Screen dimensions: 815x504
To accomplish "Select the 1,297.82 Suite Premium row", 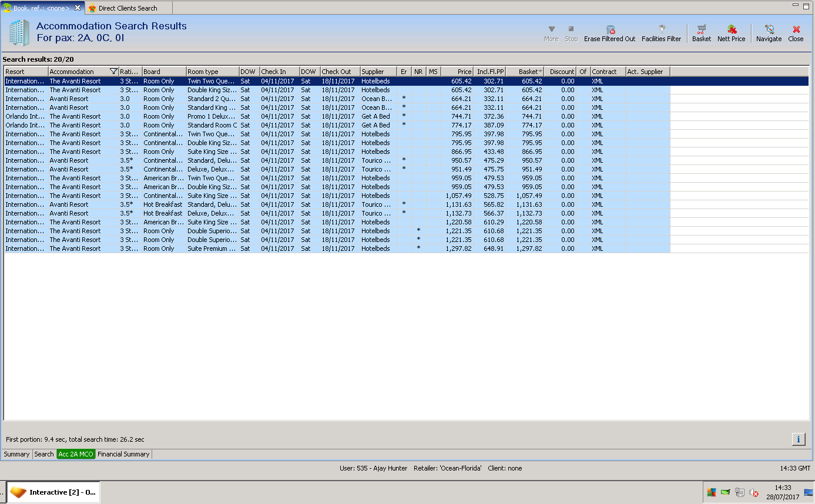I will pos(212,248).
